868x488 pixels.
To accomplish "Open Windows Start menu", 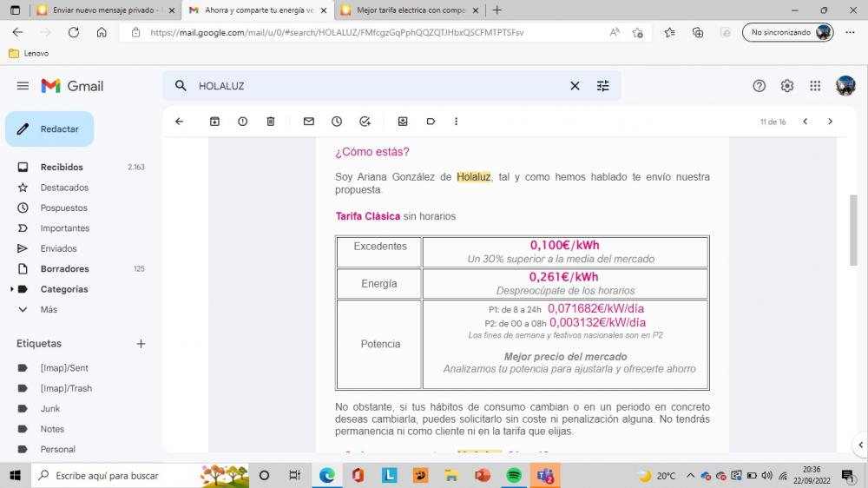I will pyautogui.click(x=15, y=475).
